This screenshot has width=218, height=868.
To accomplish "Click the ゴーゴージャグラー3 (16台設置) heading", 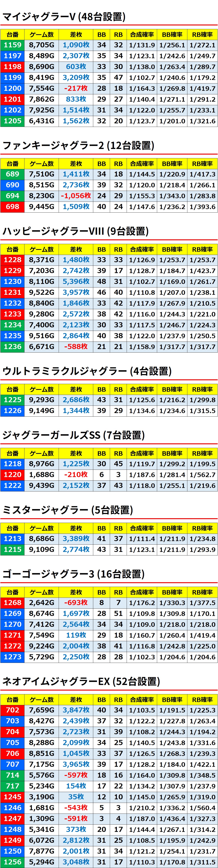I will pyautogui.click(x=73, y=574).
